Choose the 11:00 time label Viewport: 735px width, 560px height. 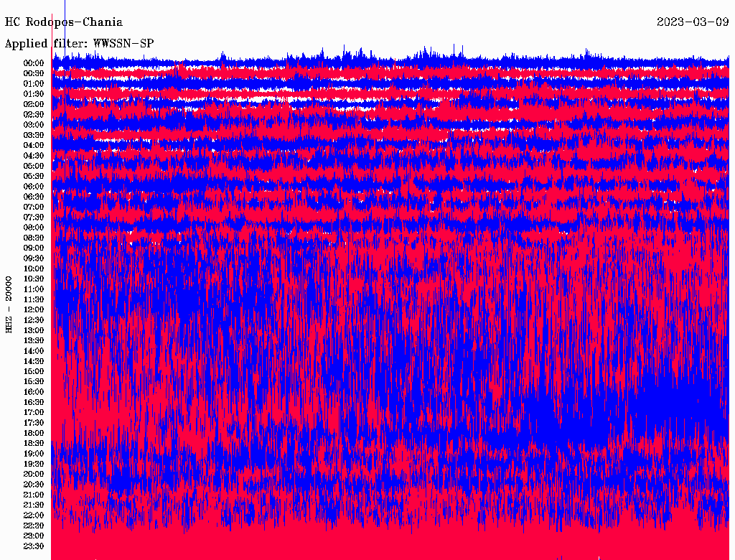(34, 289)
